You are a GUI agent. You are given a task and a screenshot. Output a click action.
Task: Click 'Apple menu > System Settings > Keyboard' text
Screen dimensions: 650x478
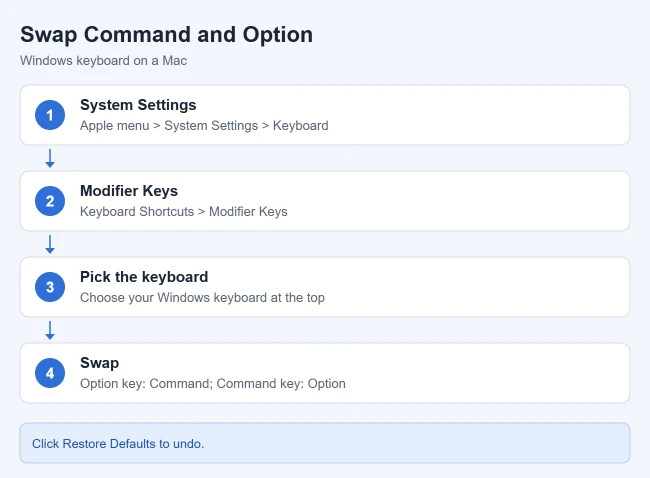[x=204, y=126]
